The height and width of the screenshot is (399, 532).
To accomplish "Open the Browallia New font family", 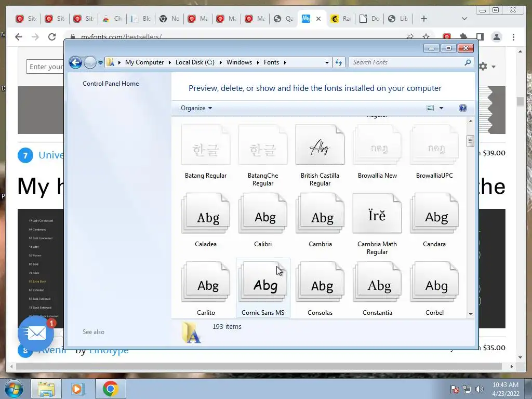I will (377, 145).
